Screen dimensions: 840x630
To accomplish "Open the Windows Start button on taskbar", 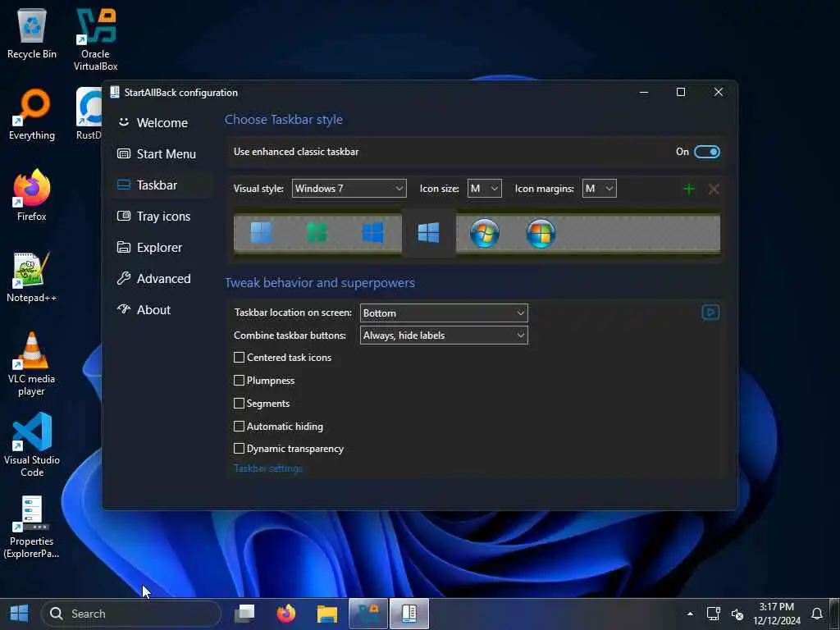I will tap(19, 614).
